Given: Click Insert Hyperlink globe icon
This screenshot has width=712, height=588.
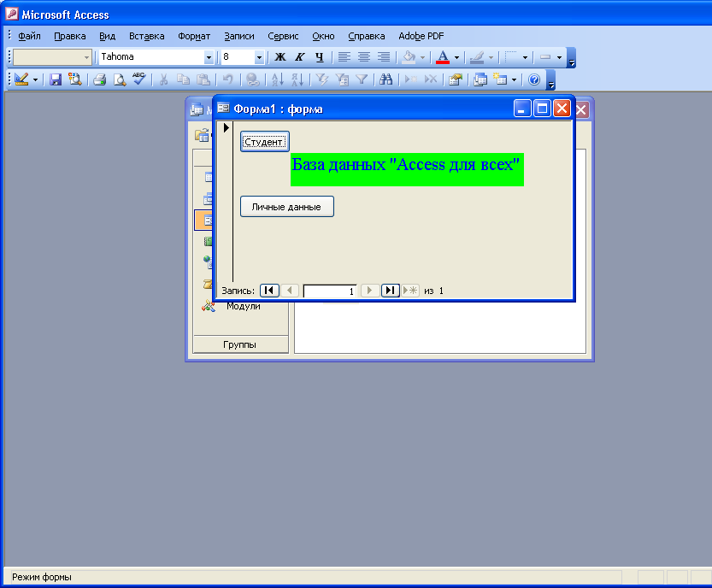Looking at the screenshot, I should [x=252, y=79].
